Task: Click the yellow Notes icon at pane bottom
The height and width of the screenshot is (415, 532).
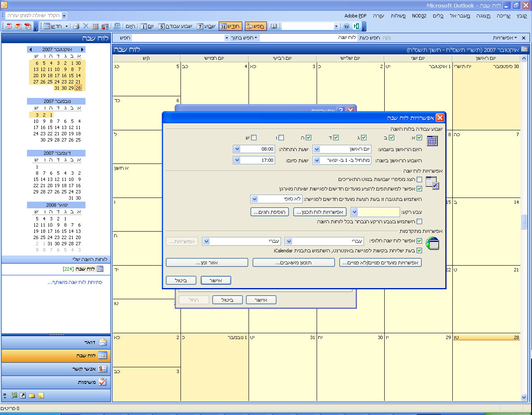Action: point(41,395)
